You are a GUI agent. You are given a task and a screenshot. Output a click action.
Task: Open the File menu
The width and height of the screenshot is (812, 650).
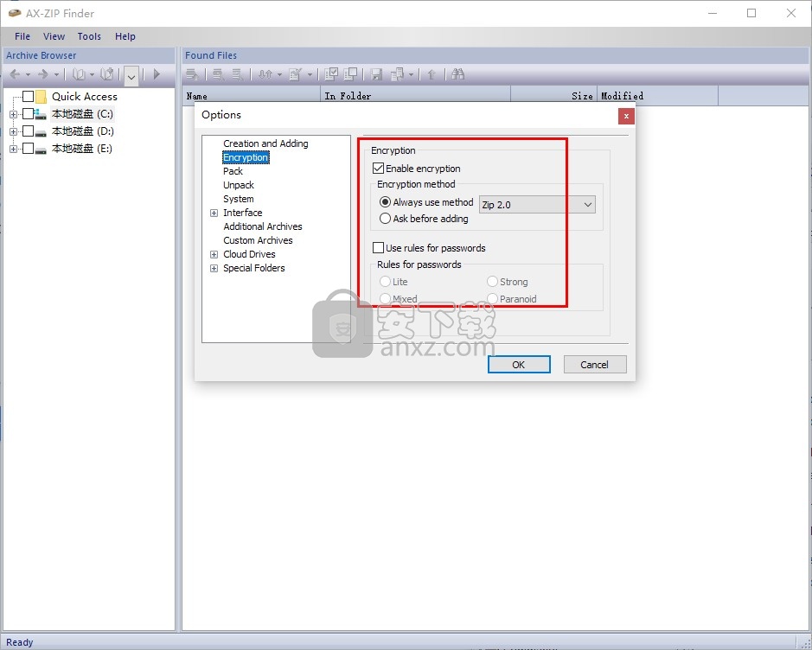click(22, 36)
